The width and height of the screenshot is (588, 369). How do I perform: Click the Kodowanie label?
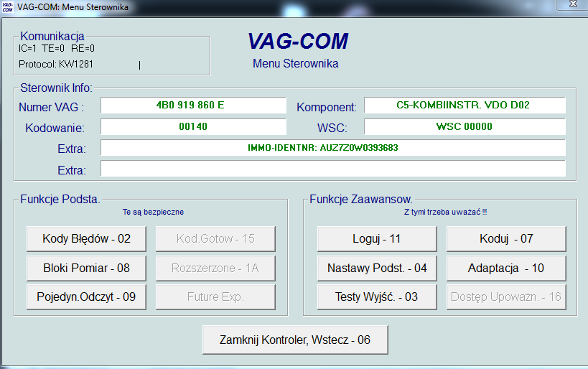tap(55, 129)
